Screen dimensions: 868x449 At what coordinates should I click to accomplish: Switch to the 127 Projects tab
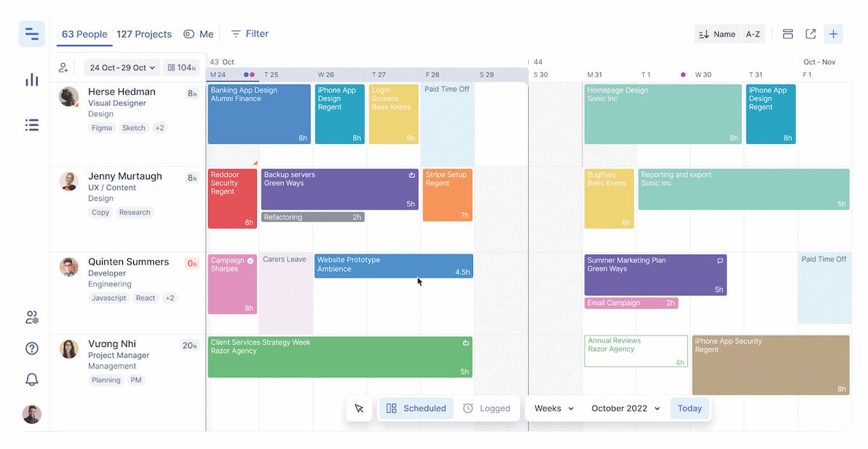[x=144, y=33]
